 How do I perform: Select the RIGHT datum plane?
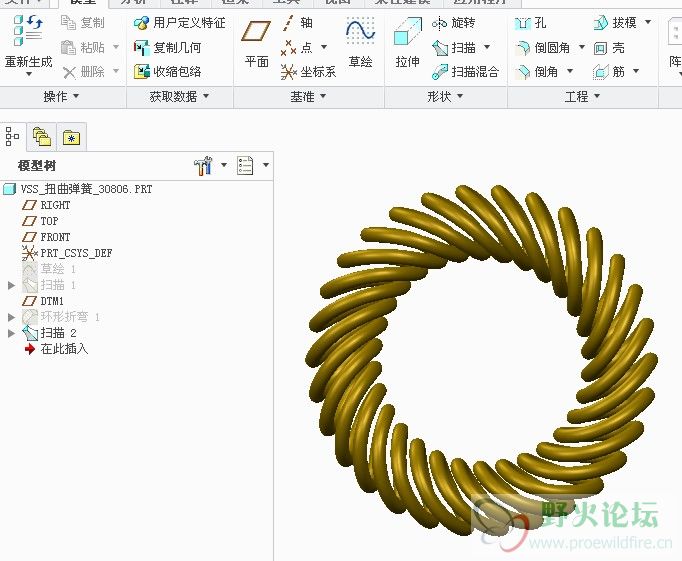point(47,205)
